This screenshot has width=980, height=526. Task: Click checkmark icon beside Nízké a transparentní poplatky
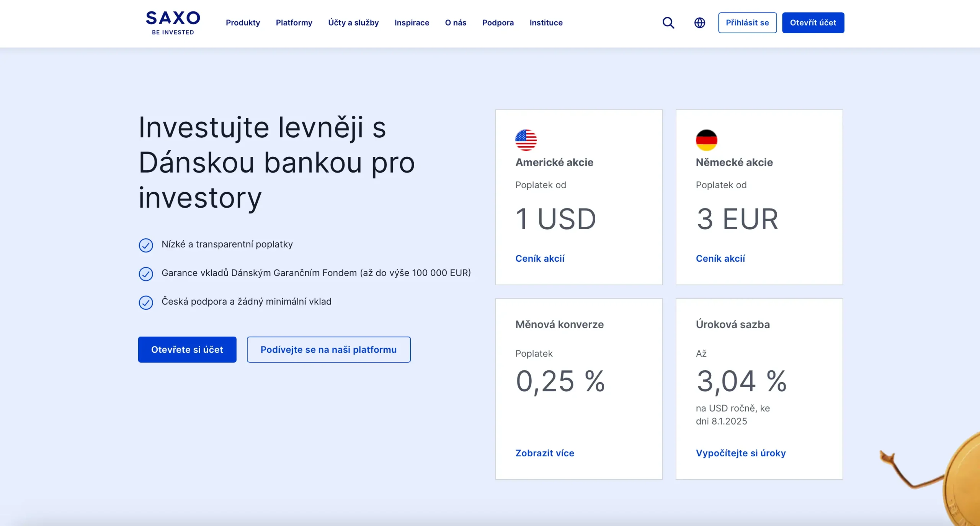click(x=146, y=245)
